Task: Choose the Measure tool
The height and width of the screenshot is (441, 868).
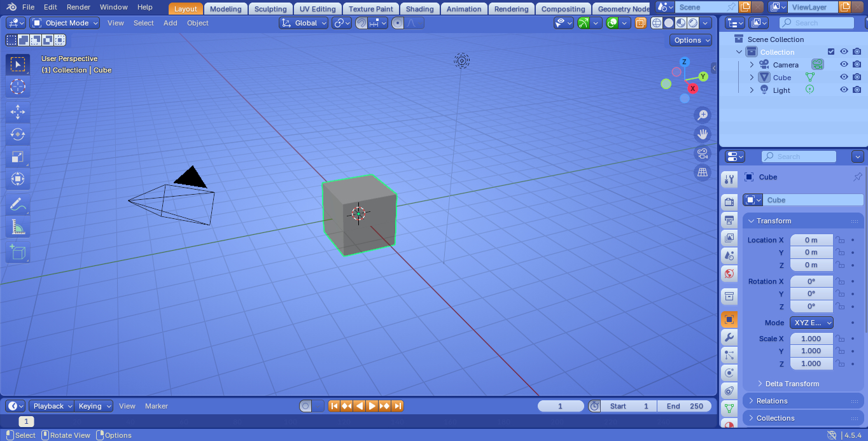Action: click(18, 227)
